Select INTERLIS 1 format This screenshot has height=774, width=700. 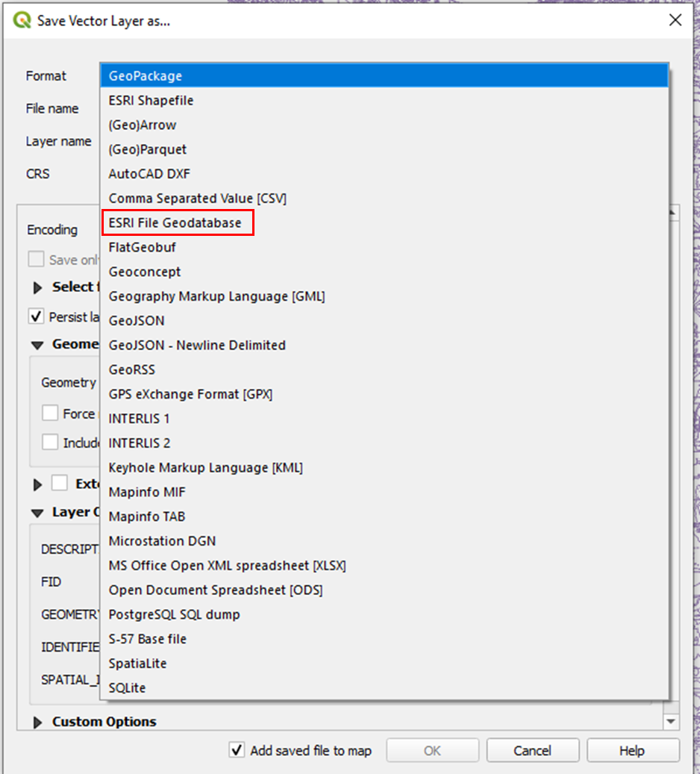point(384,419)
